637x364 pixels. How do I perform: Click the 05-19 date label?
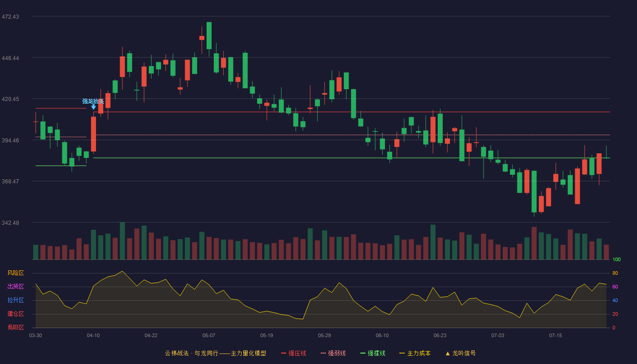tap(267, 335)
